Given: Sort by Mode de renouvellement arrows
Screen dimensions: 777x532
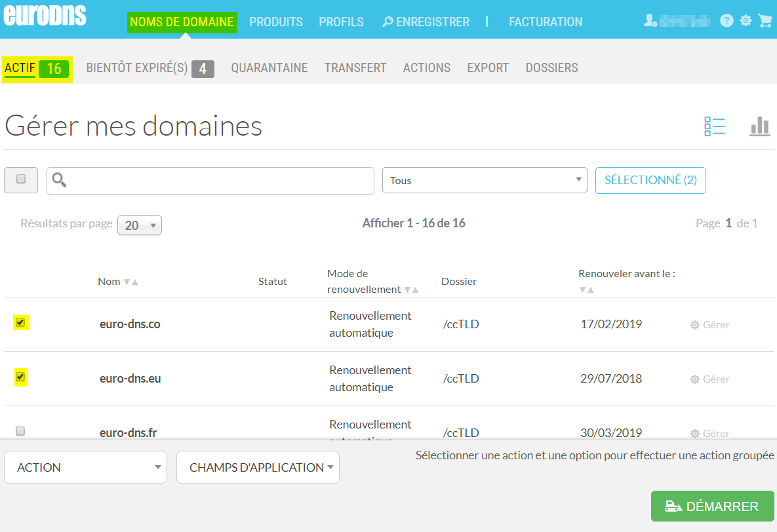Looking at the screenshot, I should tap(412, 290).
